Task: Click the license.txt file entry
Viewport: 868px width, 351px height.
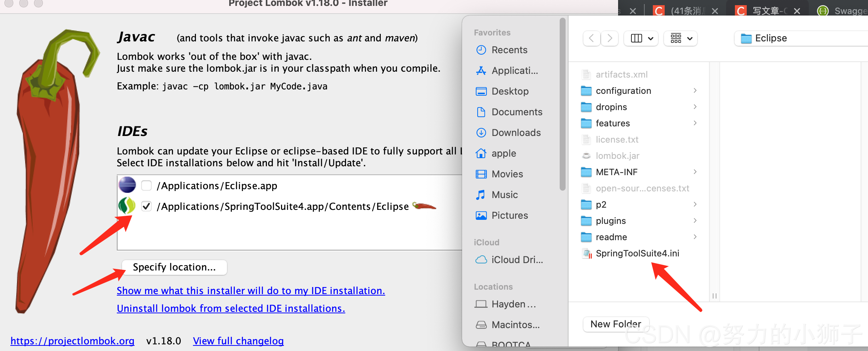Action: pos(617,139)
